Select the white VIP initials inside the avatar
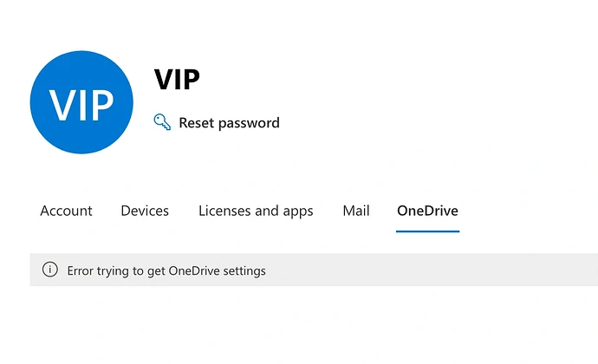The width and height of the screenshot is (598, 364). pos(81,104)
